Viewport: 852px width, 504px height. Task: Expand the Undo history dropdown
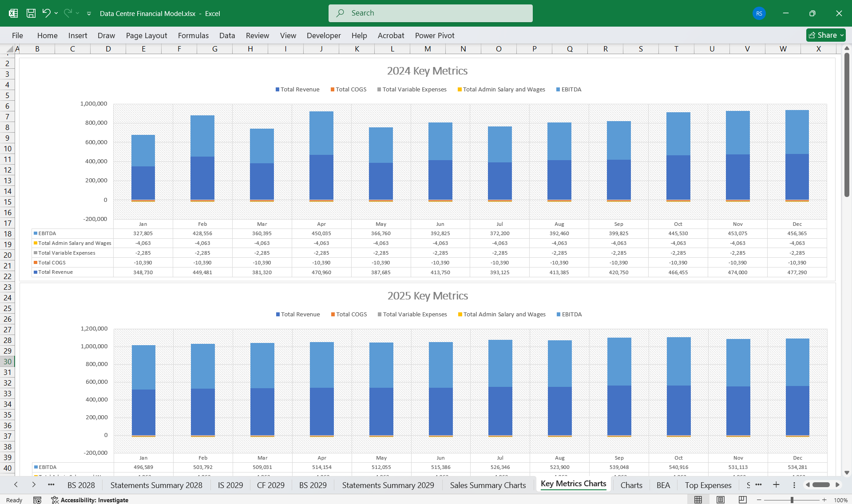tap(56, 13)
